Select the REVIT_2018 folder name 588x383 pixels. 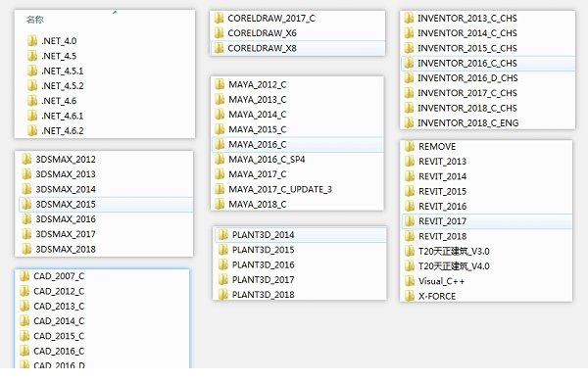click(x=443, y=236)
